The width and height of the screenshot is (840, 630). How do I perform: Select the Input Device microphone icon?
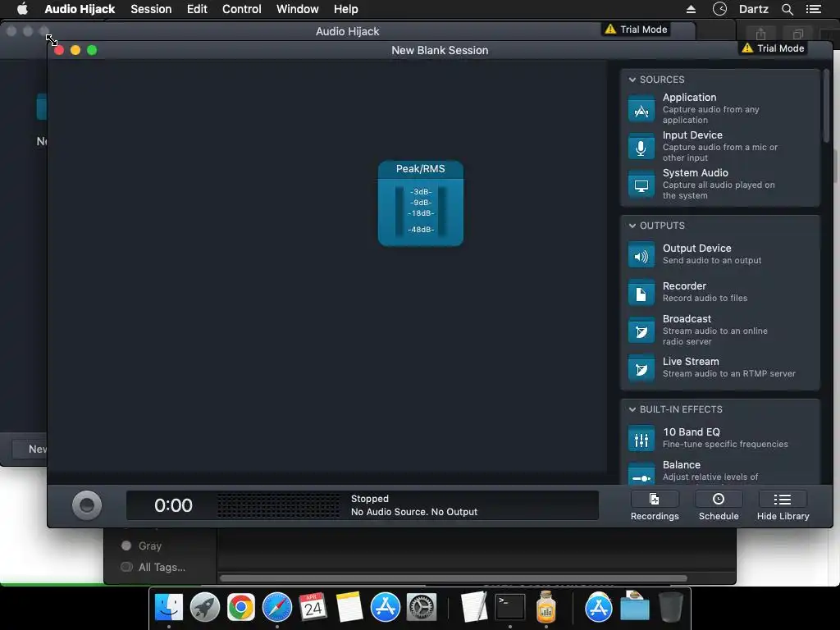point(641,147)
